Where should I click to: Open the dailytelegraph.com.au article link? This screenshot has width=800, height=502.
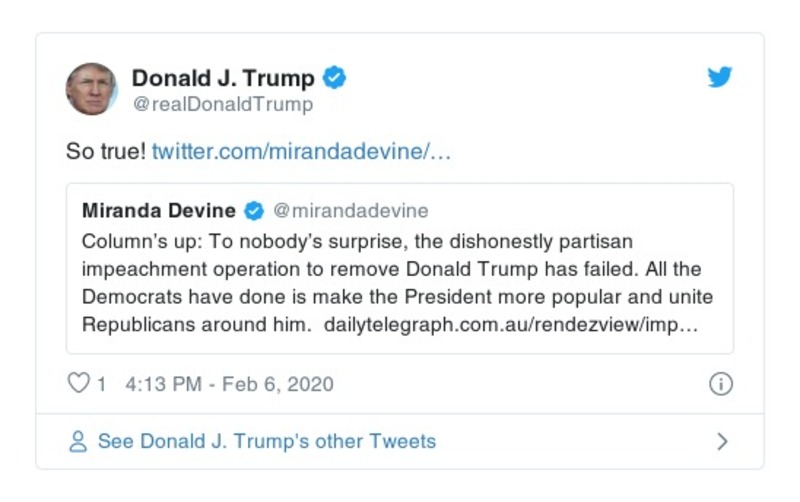pyautogui.click(x=510, y=326)
